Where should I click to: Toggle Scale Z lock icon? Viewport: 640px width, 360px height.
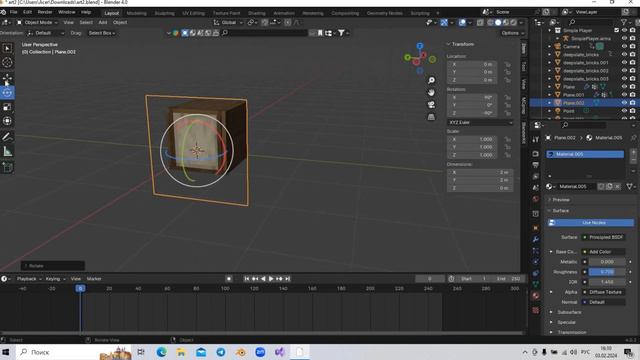[x=507, y=155]
